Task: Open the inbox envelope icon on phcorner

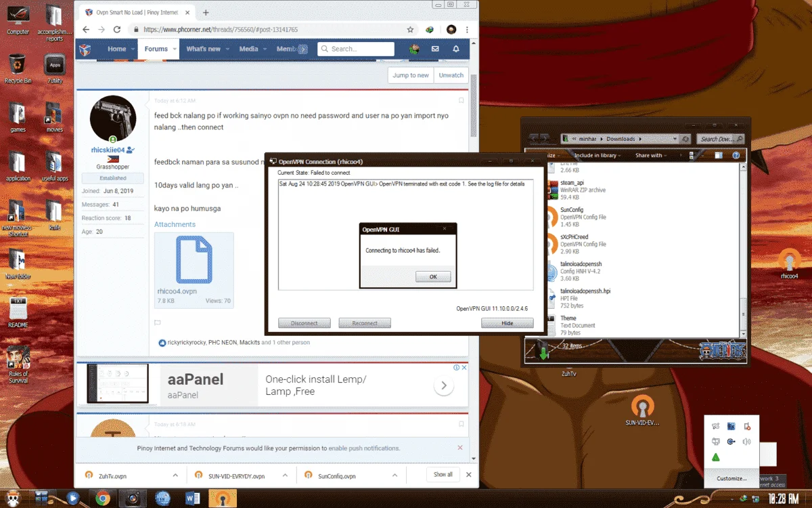Action: [435, 49]
